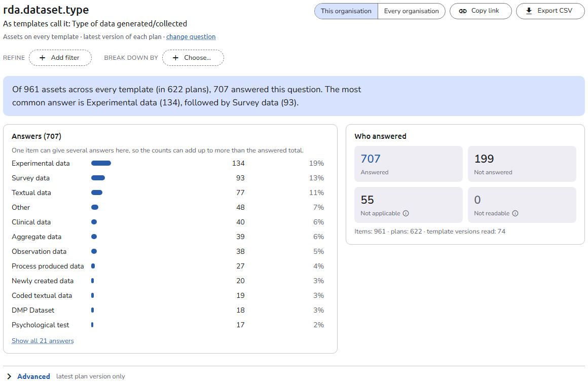The image size is (588, 385).
Task: Click the rda.dataset.type page title
Action: click(x=46, y=10)
